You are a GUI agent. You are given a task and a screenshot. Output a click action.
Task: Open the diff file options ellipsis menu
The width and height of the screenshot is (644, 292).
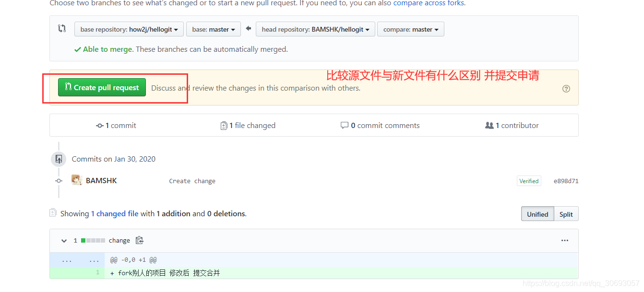[x=565, y=241]
